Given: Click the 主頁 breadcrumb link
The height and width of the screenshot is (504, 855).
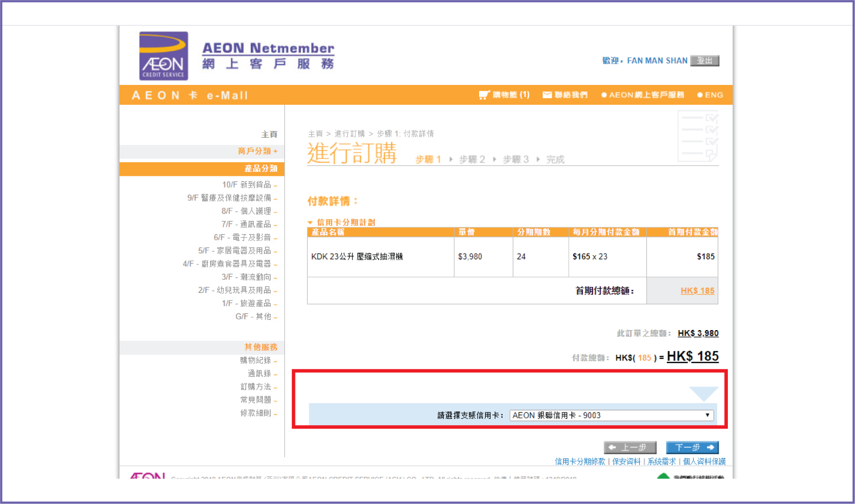Looking at the screenshot, I should pos(315,134).
